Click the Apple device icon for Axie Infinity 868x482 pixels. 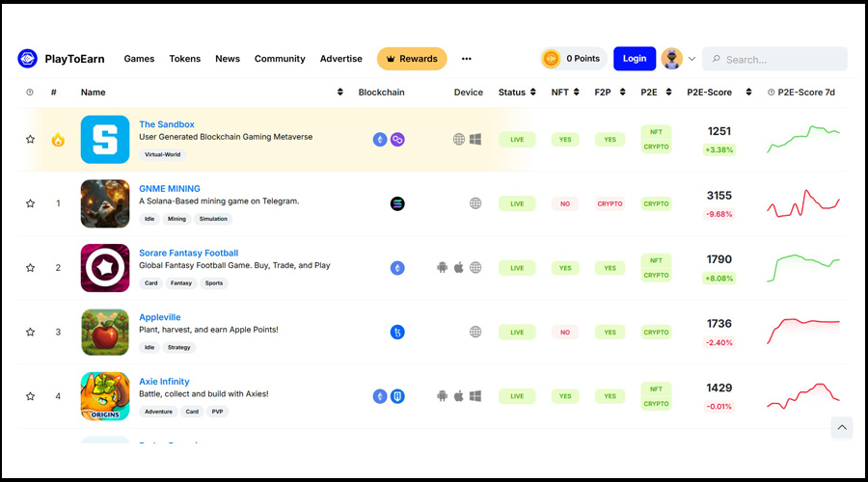tap(459, 396)
